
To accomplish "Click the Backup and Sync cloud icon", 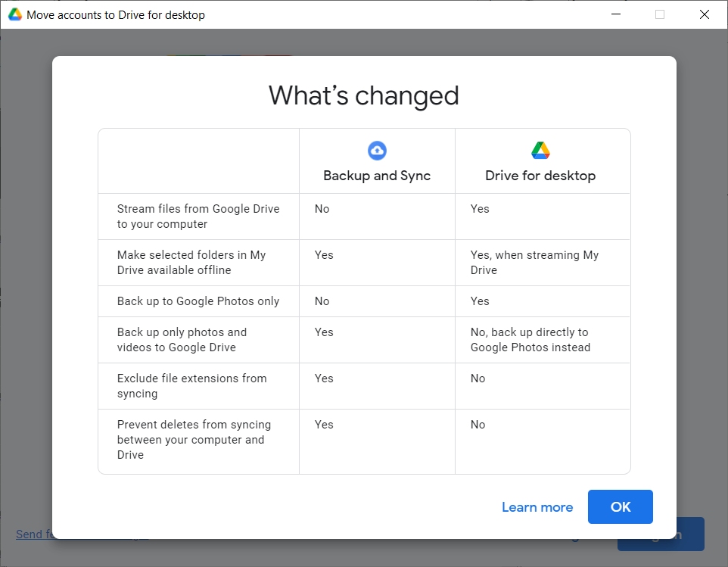I will 377,151.
